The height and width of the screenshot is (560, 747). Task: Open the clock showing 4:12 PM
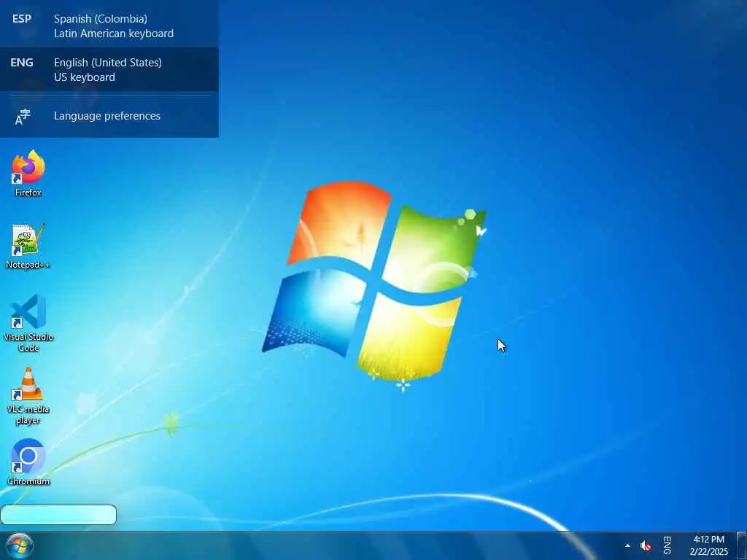point(708,540)
